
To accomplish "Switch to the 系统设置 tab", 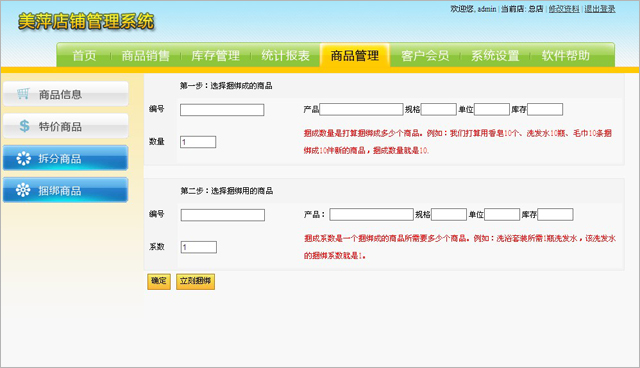I will (495, 55).
